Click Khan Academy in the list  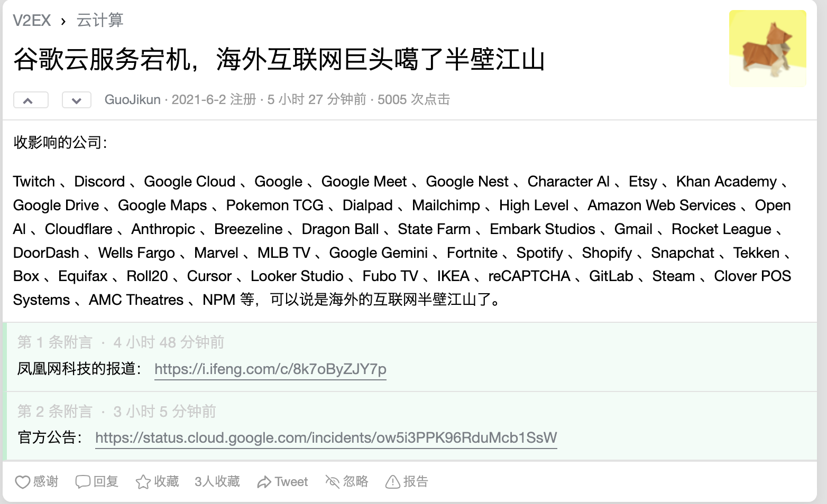[727, 182]
